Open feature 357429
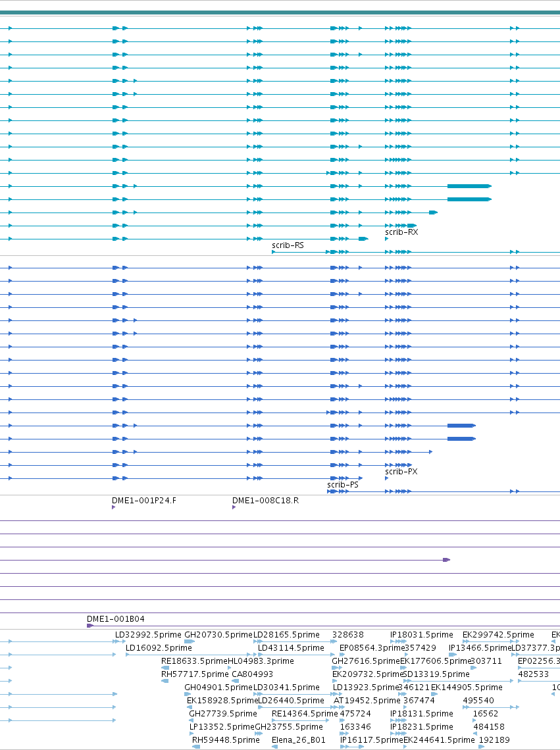Image resolution: width=560 pixels, height=750 pixels. pyautogui.click(x=420, y=647)
